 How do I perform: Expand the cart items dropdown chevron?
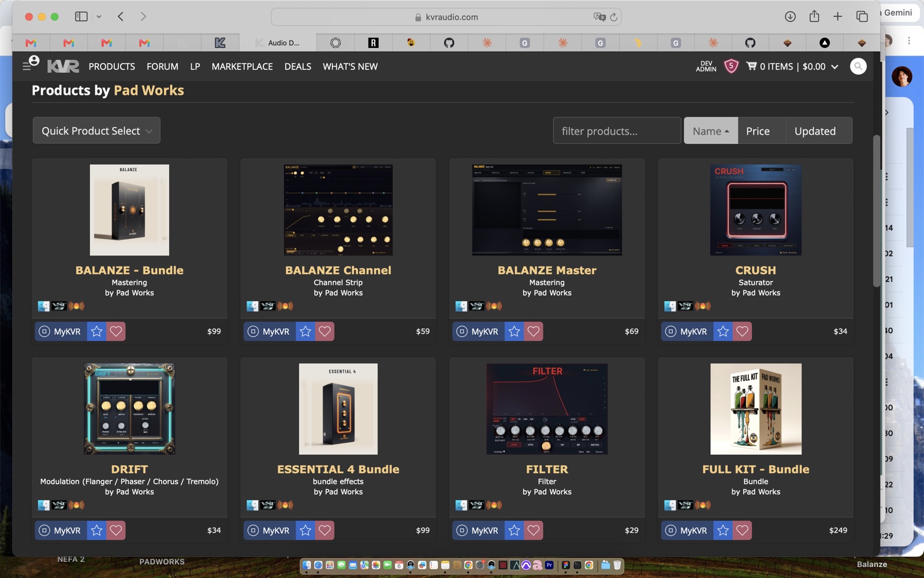pyautogui.click(x=834, y=67)
